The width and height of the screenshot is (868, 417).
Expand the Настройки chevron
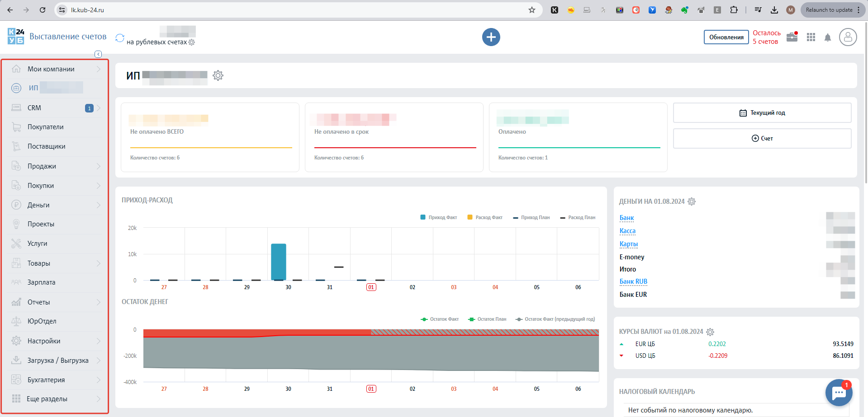point(98,341)
